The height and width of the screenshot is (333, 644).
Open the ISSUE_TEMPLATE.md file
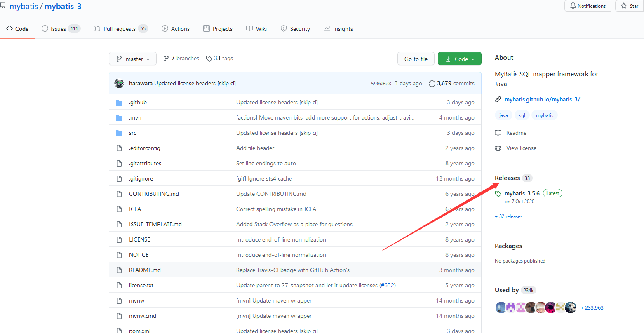click(155, 225)
